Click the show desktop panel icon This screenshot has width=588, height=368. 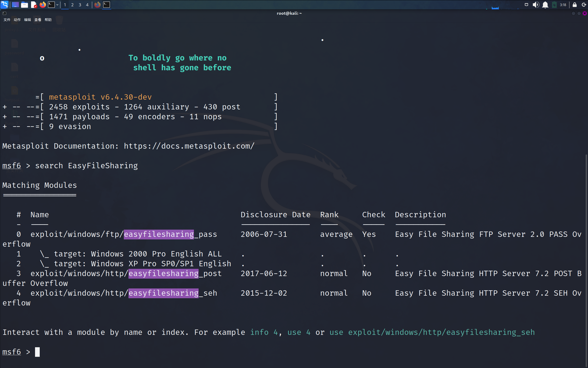pos(15,5)
